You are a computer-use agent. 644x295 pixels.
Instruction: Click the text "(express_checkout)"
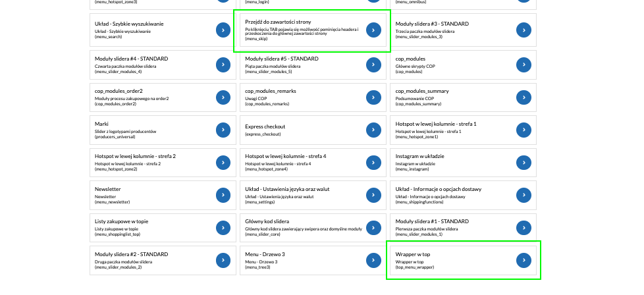[x=263, y=134]
